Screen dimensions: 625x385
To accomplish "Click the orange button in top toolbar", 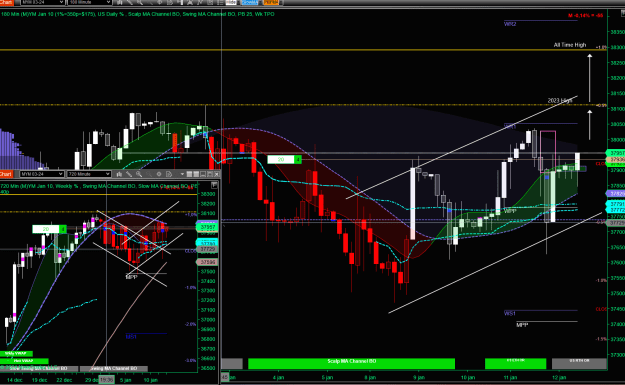I will tap(271, 2).
